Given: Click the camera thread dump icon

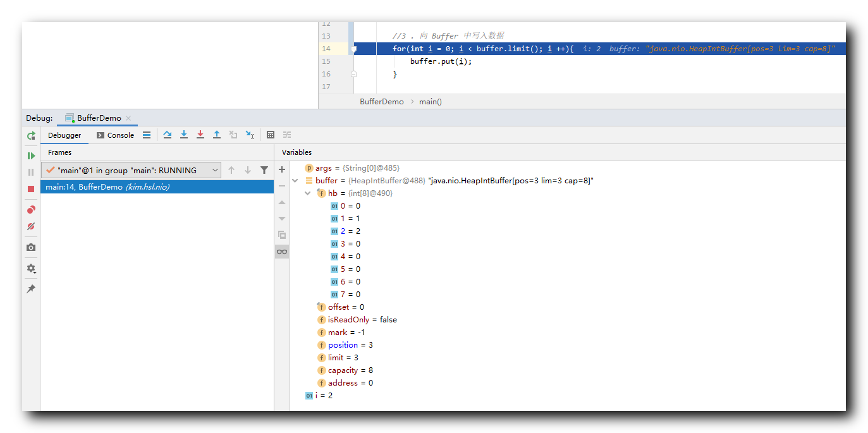Looking at the screenshot, I should pyautogui.click(x=31, y=247).
